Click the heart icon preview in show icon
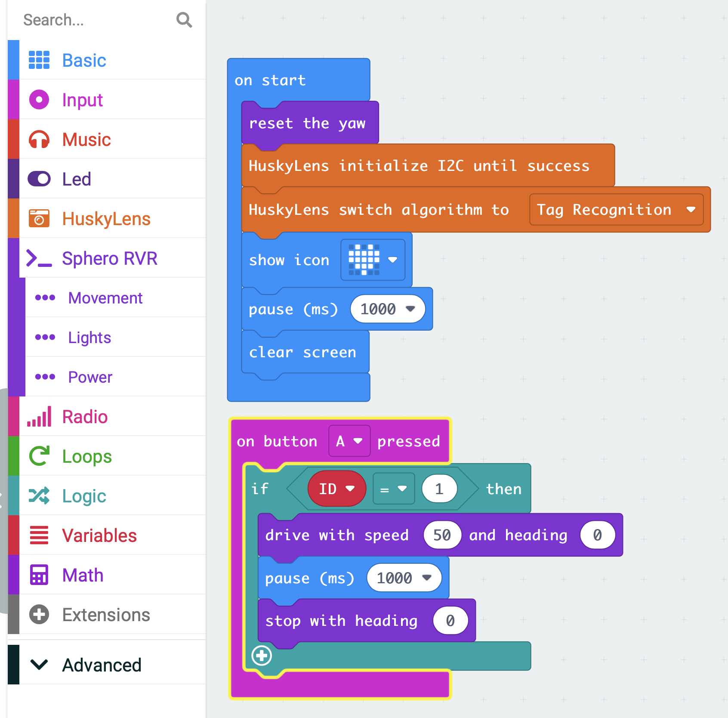The image size is (728, 718). (x=364, y=260)
